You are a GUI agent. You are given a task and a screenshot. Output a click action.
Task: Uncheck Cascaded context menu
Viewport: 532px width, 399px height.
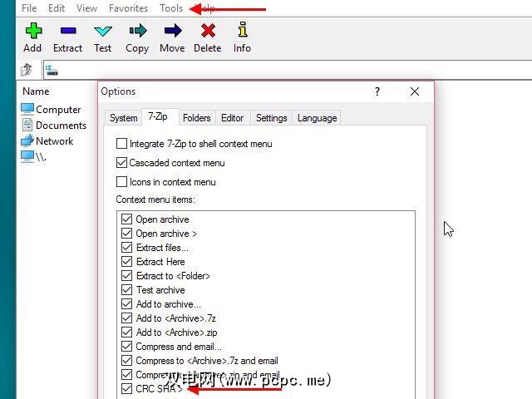[121, 163]
